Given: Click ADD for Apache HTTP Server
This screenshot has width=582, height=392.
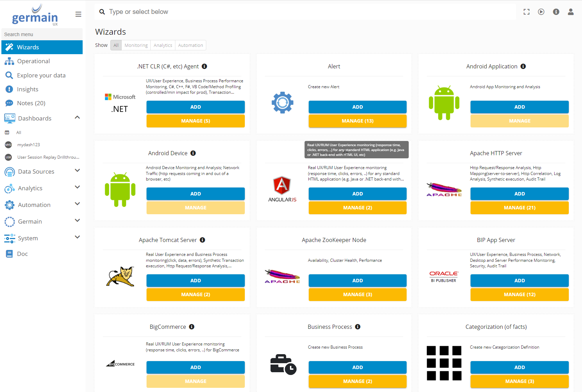Looking at the screenshot, I should (519, 194).
